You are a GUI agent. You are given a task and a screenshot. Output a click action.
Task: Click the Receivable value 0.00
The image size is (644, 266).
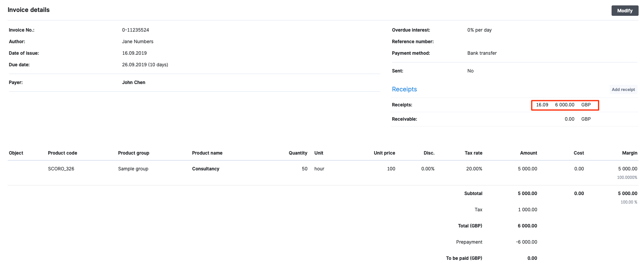pyautogui.click(x=569, y=119)
